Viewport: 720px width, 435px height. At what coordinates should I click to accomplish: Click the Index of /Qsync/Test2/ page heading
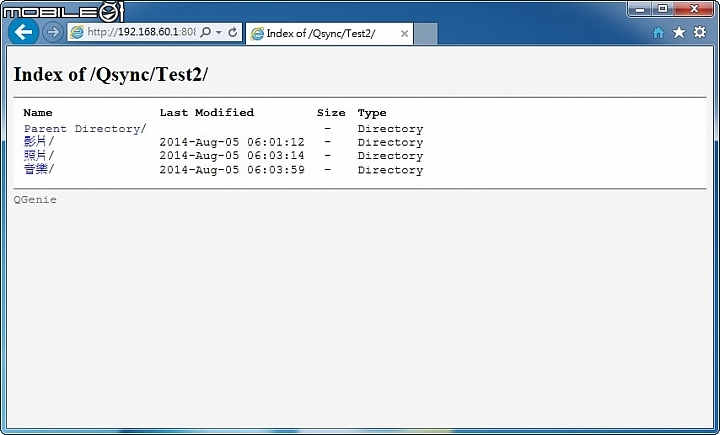(x=110, y=74)
